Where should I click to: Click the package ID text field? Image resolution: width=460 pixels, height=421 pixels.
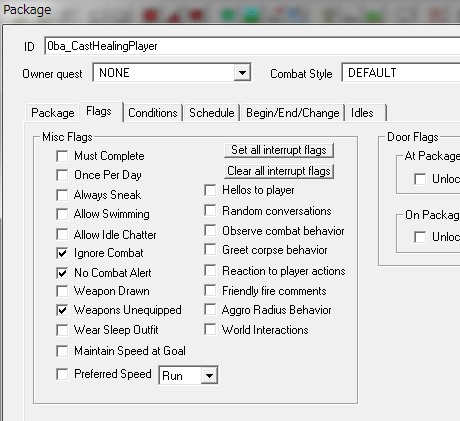[252, 46]
